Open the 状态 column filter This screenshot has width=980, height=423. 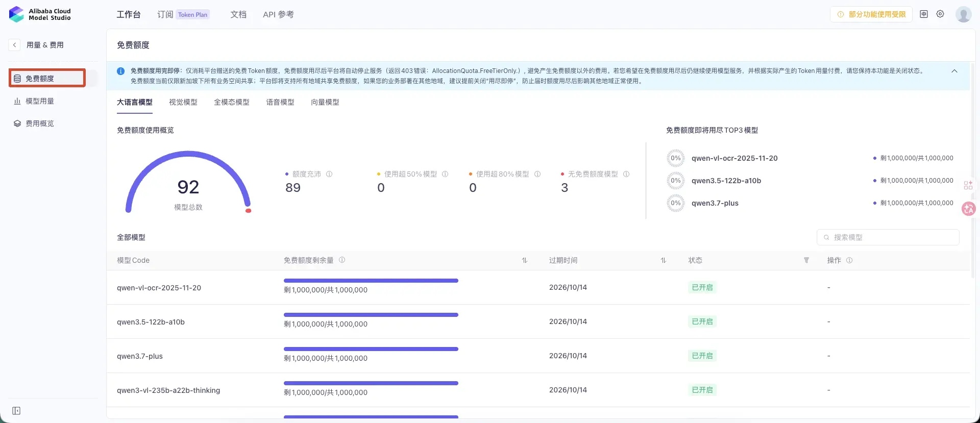[x=806, y=260]
